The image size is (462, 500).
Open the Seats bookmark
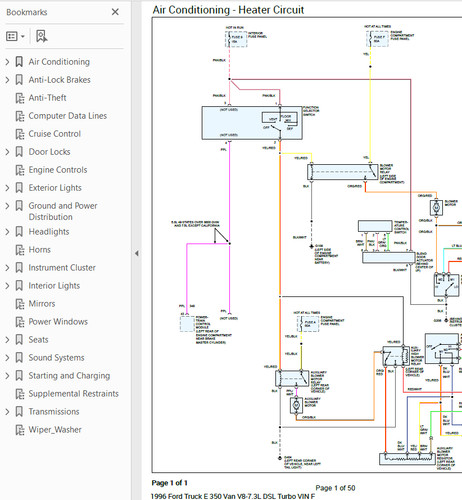38,340
